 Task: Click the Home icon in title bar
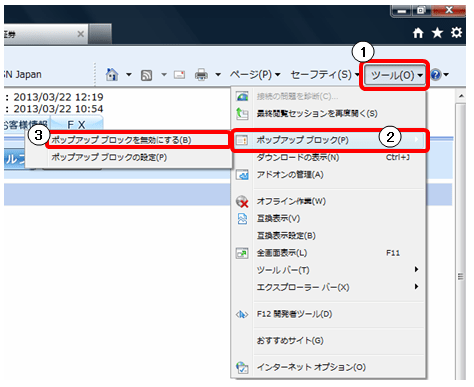[418, 33]
